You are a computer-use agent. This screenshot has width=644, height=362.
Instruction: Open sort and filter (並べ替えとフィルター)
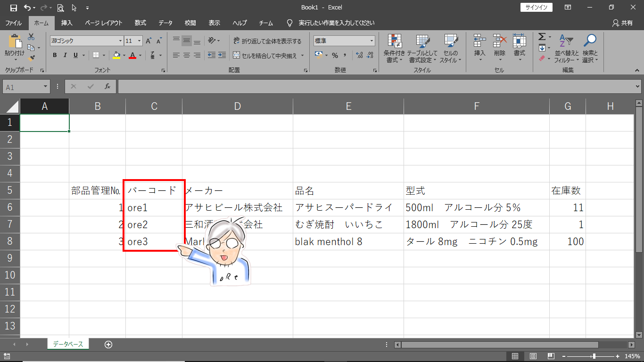(x=566, y=48)
